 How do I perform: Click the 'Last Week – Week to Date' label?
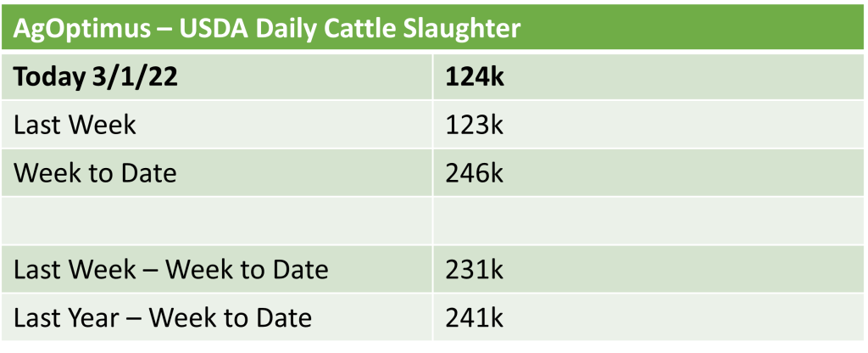point(170,270)
